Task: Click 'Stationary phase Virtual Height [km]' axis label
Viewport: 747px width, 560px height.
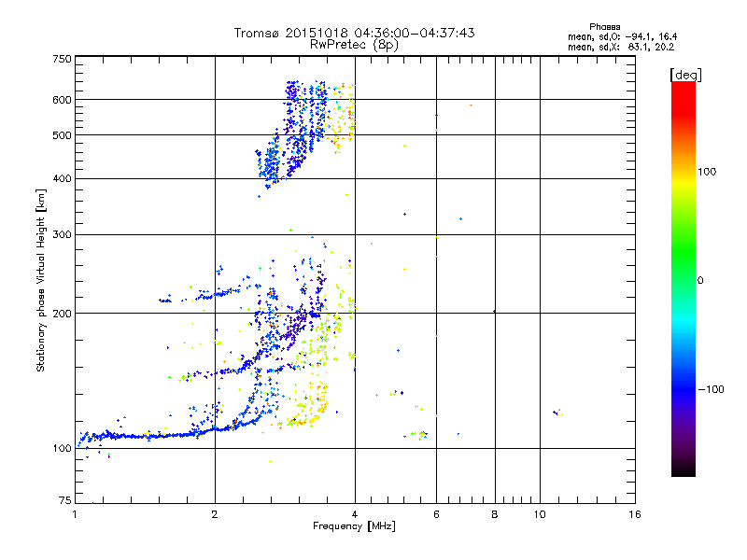Action: tap(40, 280)
